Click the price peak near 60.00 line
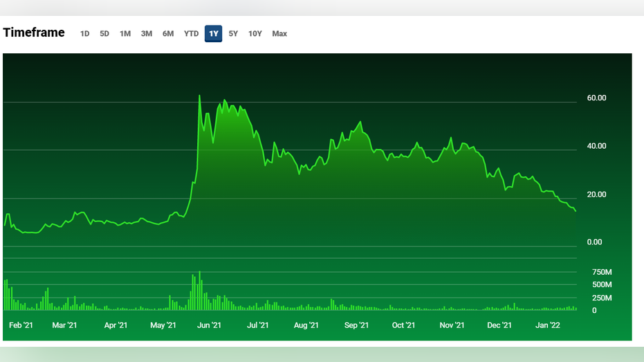Viewport: 644px width, 362px height. point(200,96)
